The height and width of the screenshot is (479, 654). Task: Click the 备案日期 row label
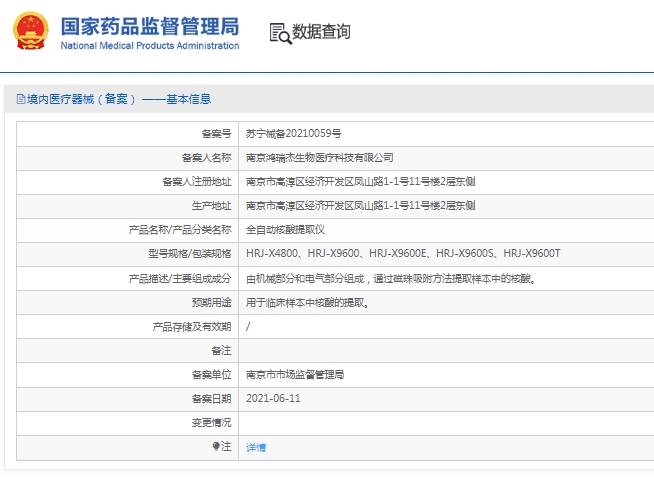(211, 398)
